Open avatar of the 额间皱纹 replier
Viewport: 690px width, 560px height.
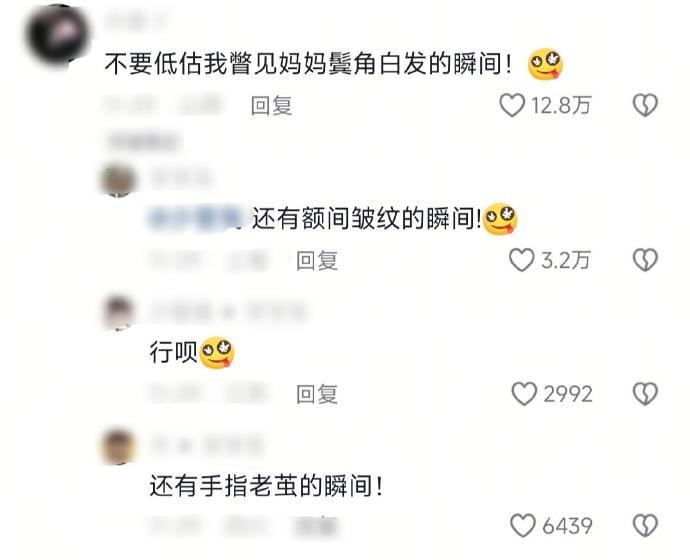(118, 179)
